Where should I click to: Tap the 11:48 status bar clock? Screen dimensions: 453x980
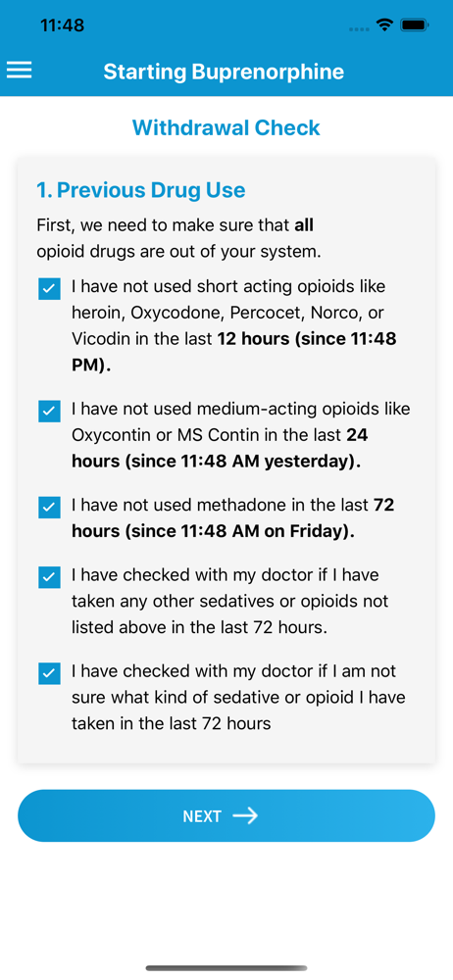pos(62,25)
